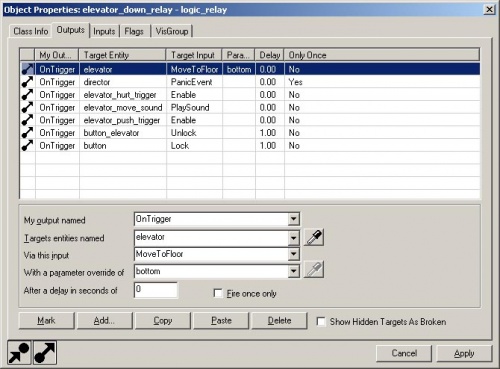Screen dimensions: 500x369
Task: Select the elevator_hurt_trigger row
Action: click(250, 95)
